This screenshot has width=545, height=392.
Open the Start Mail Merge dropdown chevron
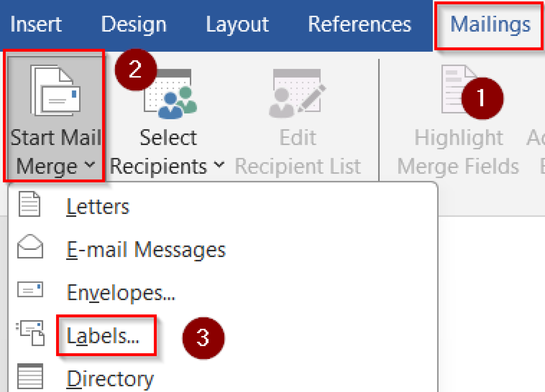(90, 165)
